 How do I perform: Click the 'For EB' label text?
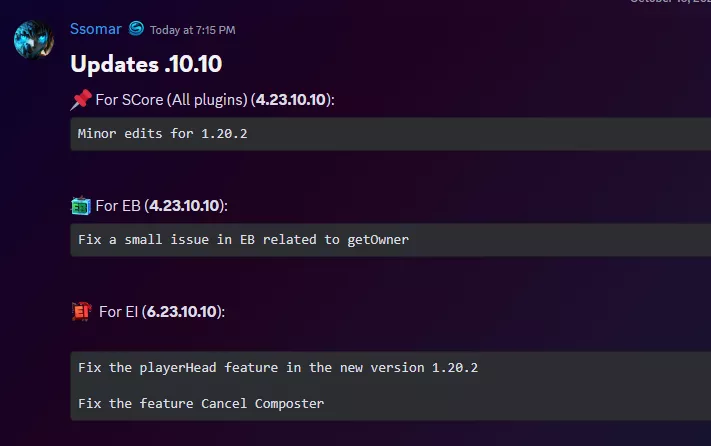117,206
